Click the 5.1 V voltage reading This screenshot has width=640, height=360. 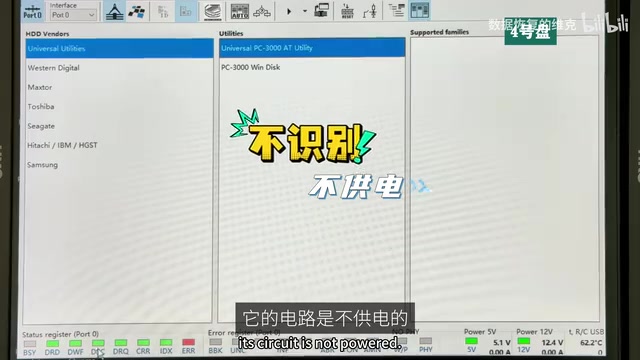click(502, 343)
